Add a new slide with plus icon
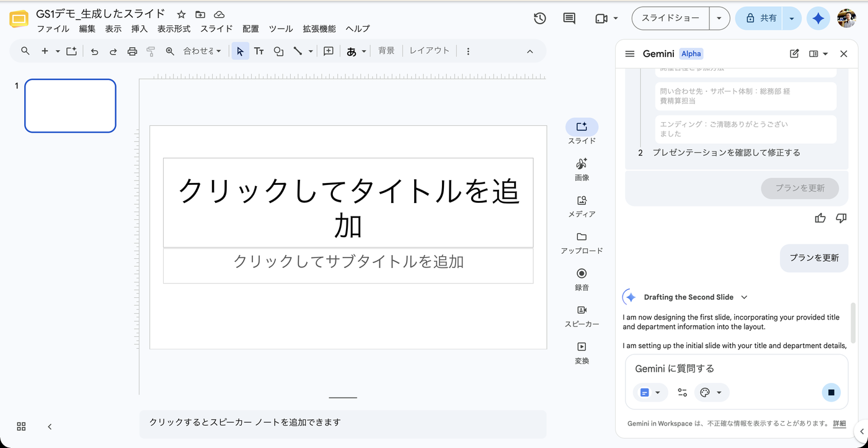868x448 pixels. click(x=45, y=52)
